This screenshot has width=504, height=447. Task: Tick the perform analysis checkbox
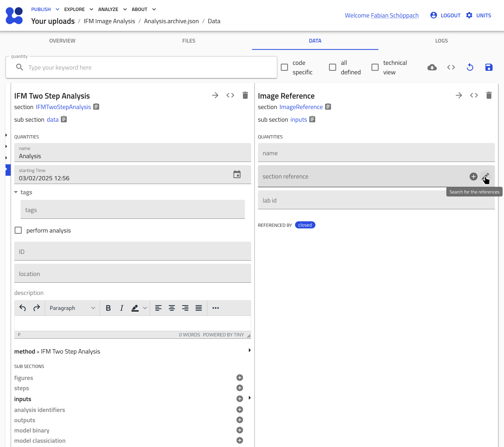click(x=18, y=230)
